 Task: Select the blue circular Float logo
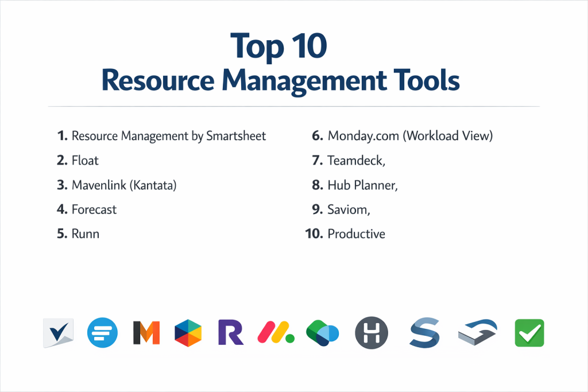pos(102,332)
